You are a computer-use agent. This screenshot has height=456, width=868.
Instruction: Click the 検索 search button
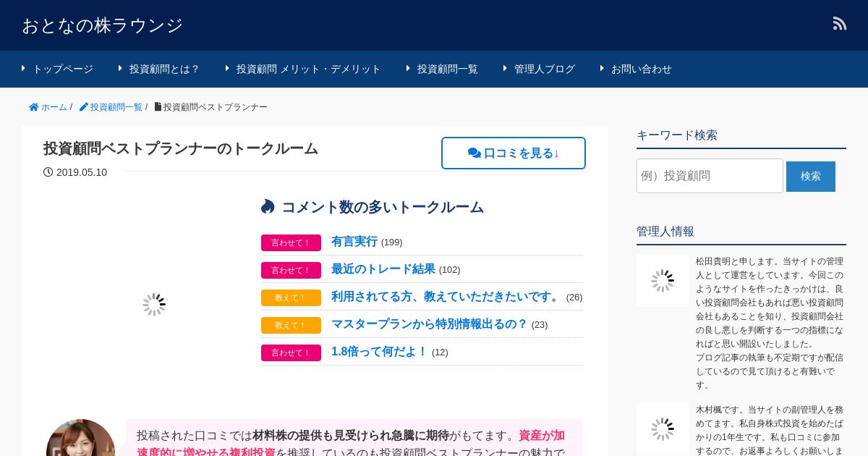pyautogui.click(x=811, y=177)
